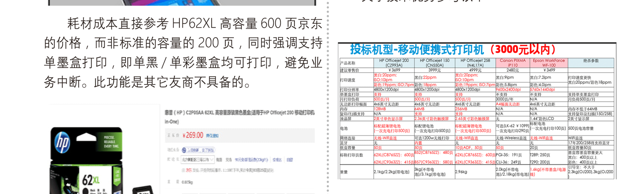The width and height of the screenshot is (644, 194).
Task: Open the delivery region dropdown in the product listing
Action: 198,160
